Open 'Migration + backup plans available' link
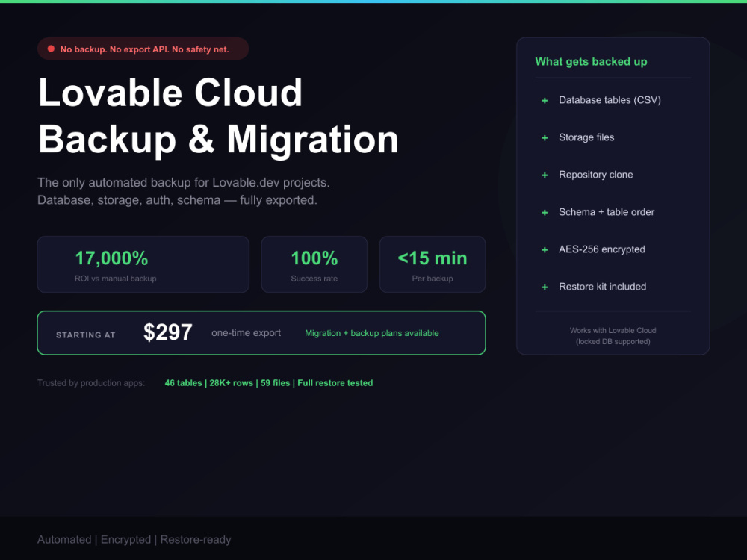 [x=371, y=333]
